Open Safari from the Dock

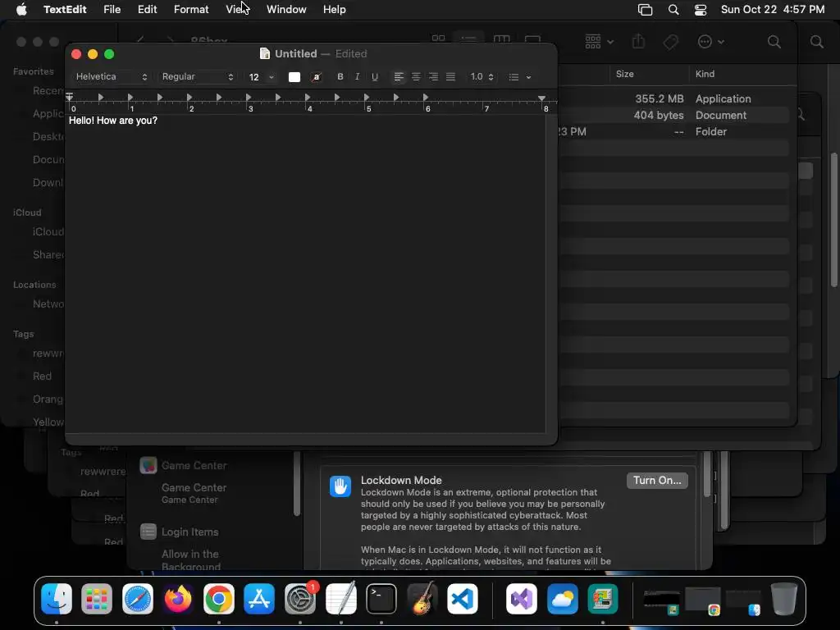coord(138,598)
